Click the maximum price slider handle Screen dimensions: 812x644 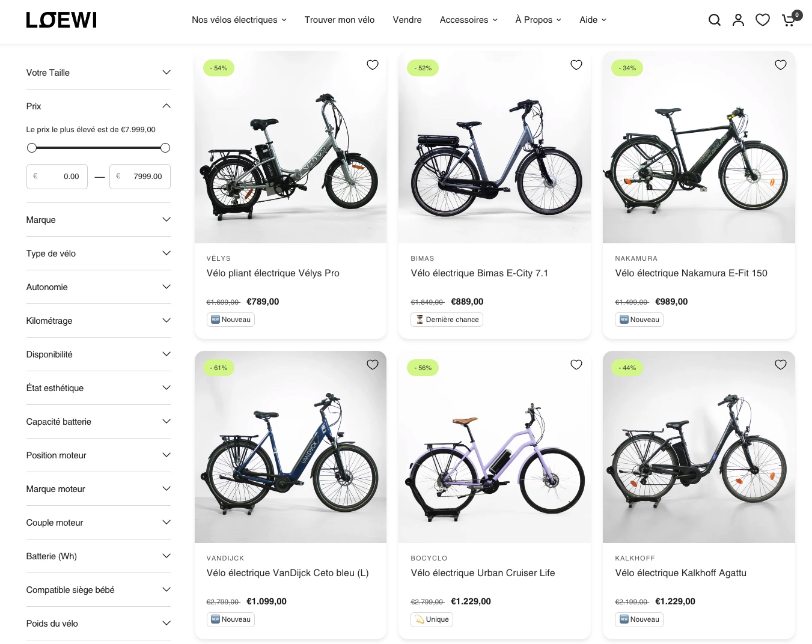tap(165, 148)
